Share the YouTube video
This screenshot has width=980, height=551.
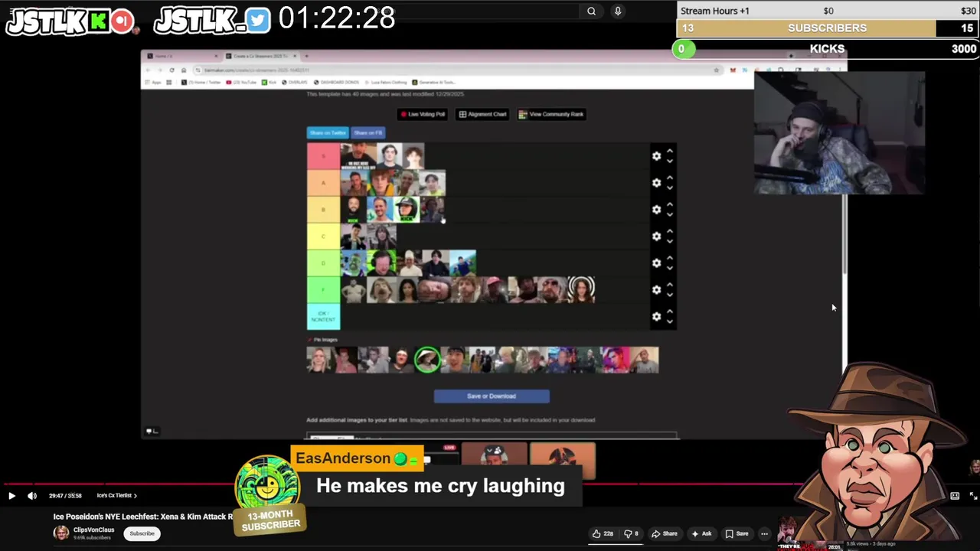(x=665, y=533)
